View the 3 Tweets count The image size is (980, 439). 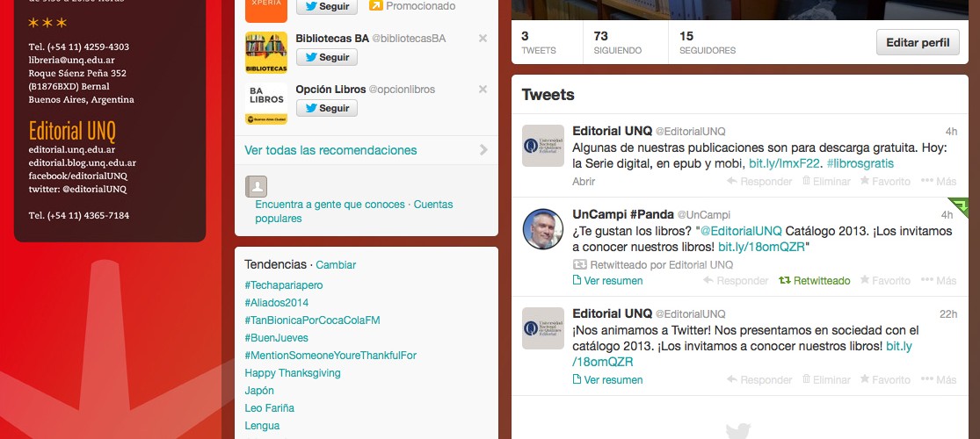539,42
